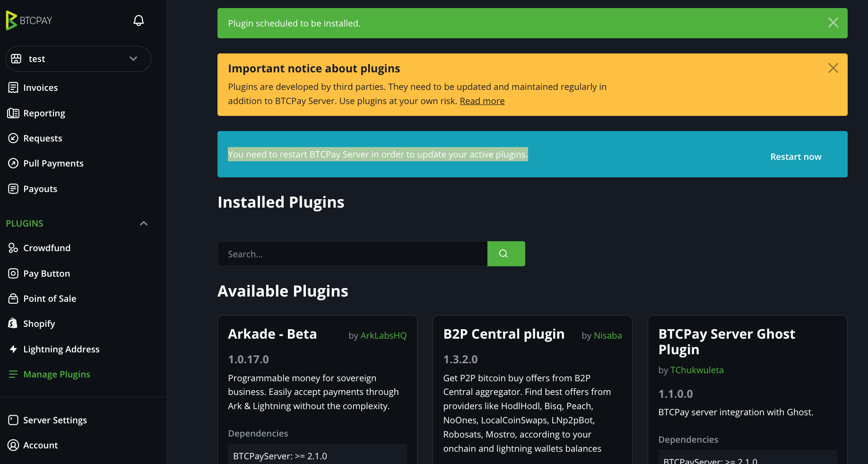Follow the 'Read more' link
This screenshot has width=868, height=464.
482,101
